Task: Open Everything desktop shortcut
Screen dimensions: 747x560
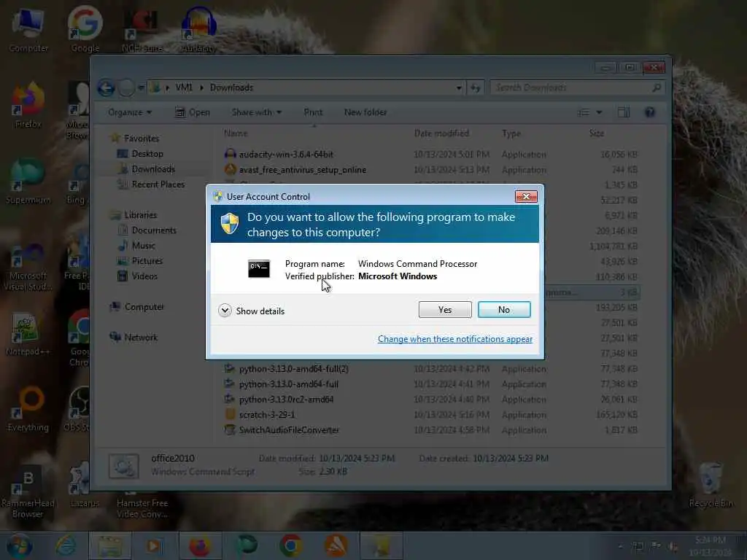Action: click(28, 409)
